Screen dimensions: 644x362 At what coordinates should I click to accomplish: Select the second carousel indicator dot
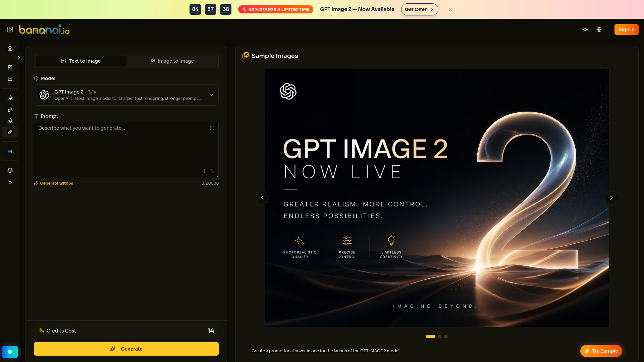coord(440,336)
